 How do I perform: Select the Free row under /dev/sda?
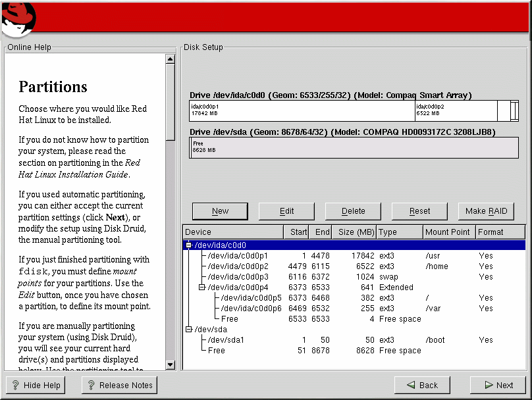354,350
